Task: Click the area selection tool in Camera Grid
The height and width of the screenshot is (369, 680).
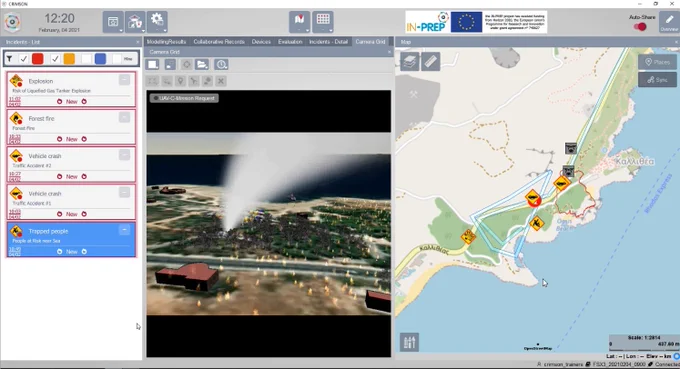Action: (x=153, y=81)
